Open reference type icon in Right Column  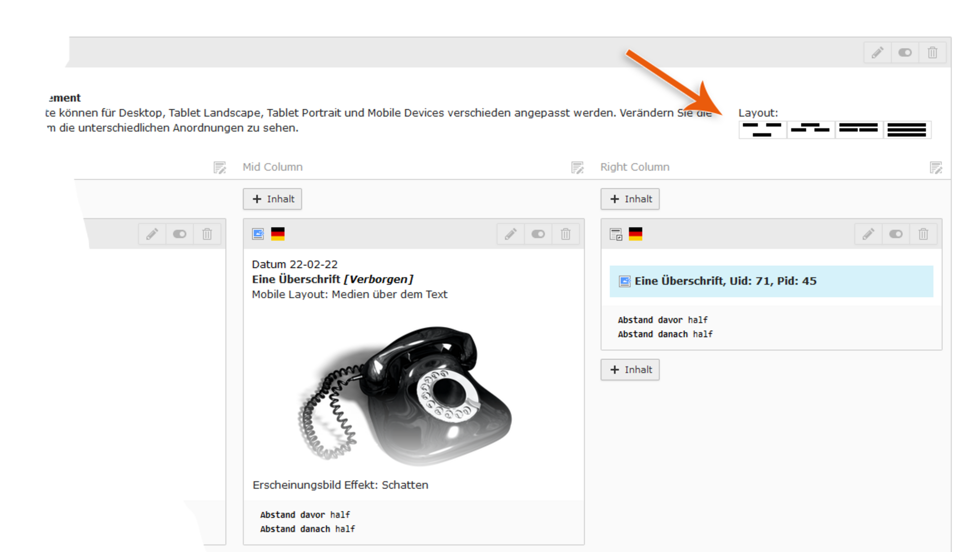pyautogui.click(x=616, y=234)
